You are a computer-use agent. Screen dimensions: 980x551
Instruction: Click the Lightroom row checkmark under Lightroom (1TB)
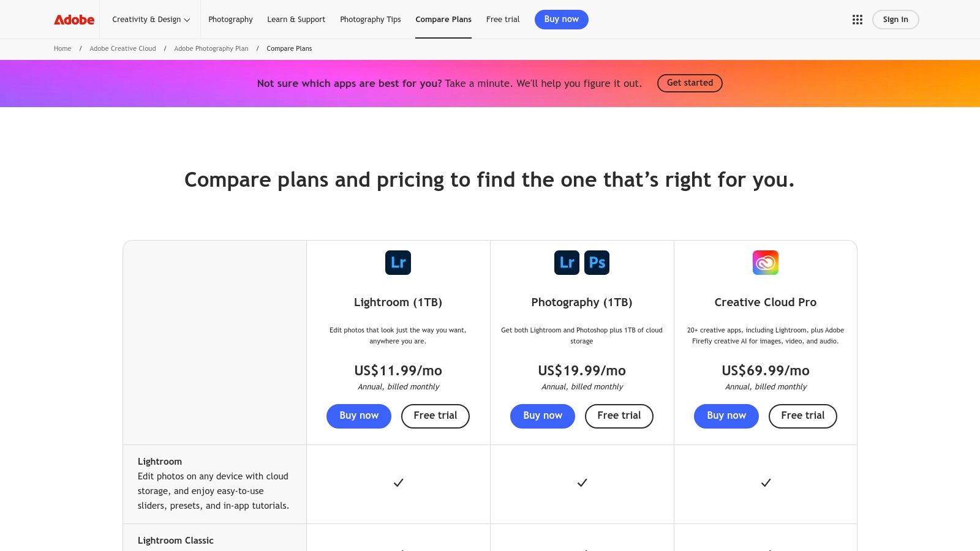398,483
